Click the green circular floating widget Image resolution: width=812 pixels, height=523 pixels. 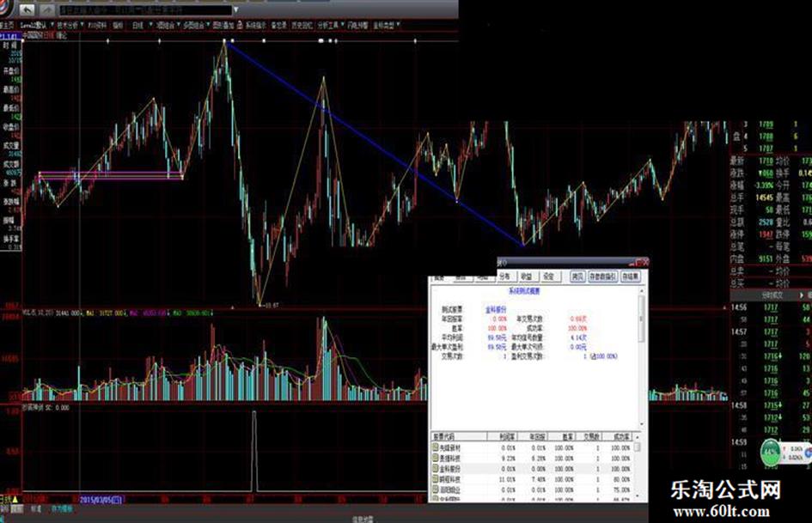[x=771, y=453]
